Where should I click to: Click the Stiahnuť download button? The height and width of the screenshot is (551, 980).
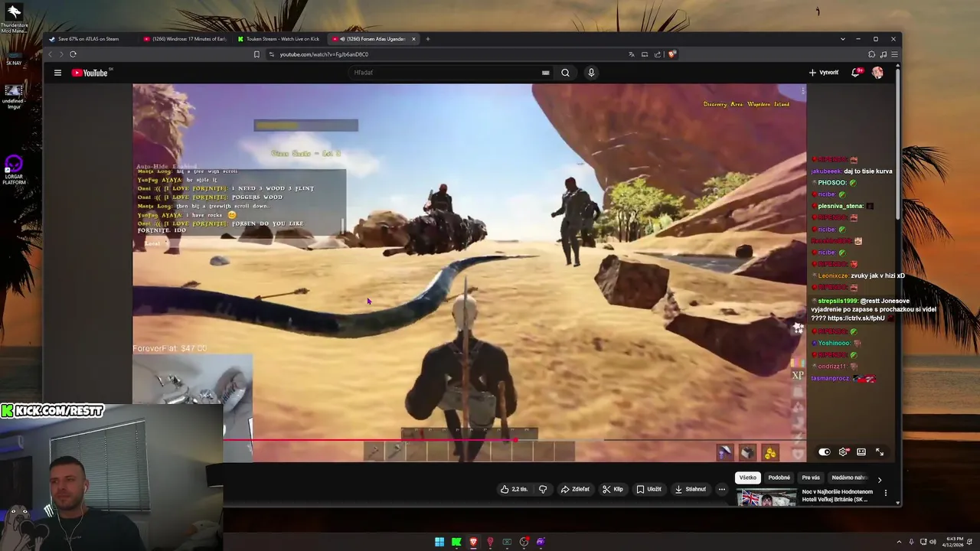[x=691, y=489]
